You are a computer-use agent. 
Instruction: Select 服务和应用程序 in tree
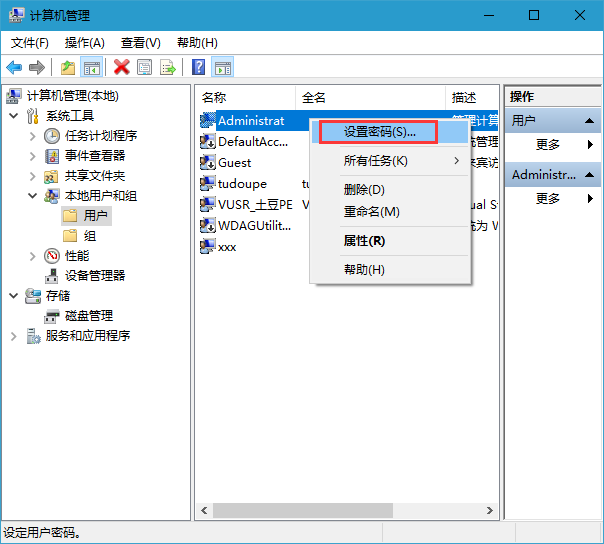[x=88, y=336]
